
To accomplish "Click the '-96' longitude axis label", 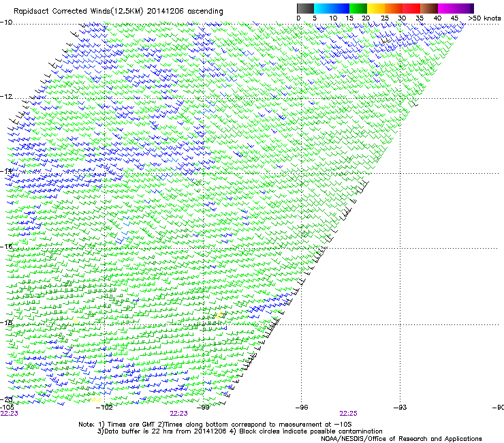I will point(302,408).
